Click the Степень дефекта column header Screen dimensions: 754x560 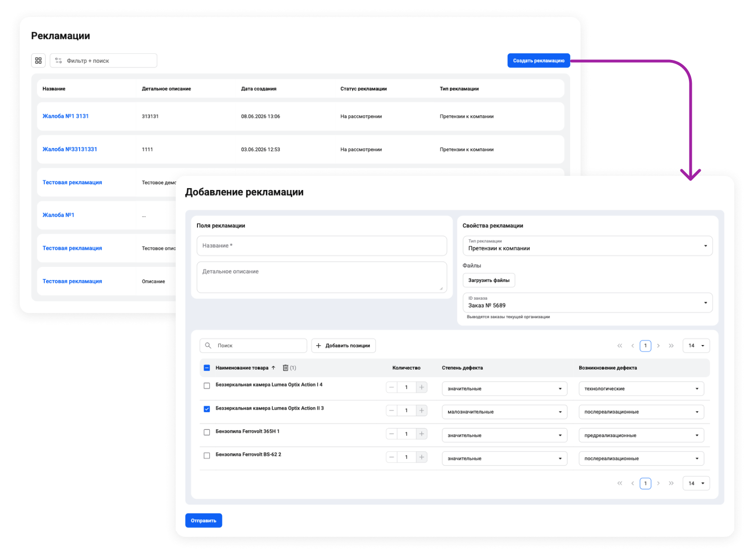[x=462, y=368]
